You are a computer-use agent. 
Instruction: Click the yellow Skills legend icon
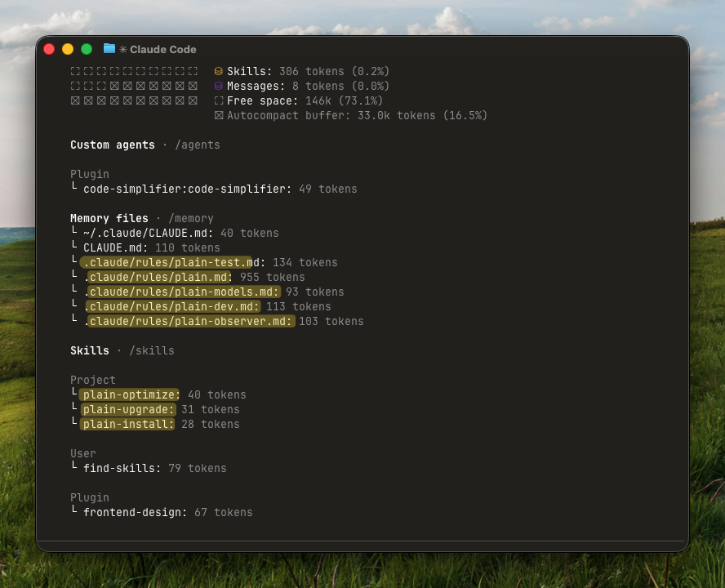point(218,72)
